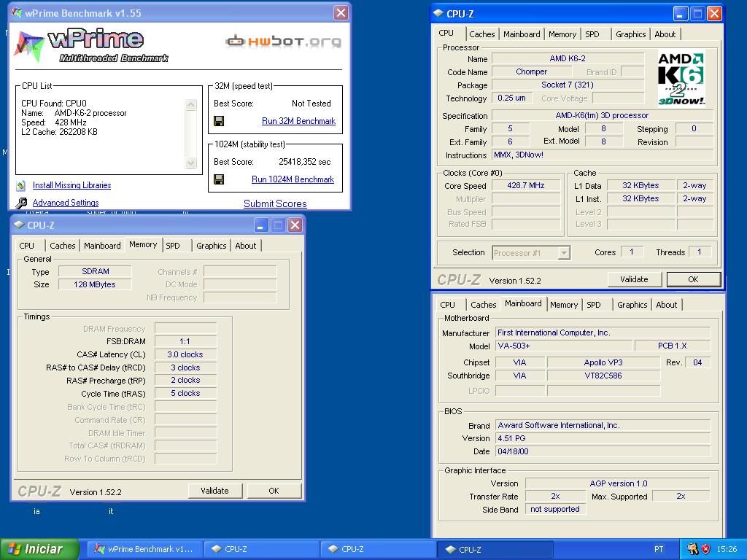Click motherboard model VA-503+ field
747x560 pixels.
pos(564,346)
